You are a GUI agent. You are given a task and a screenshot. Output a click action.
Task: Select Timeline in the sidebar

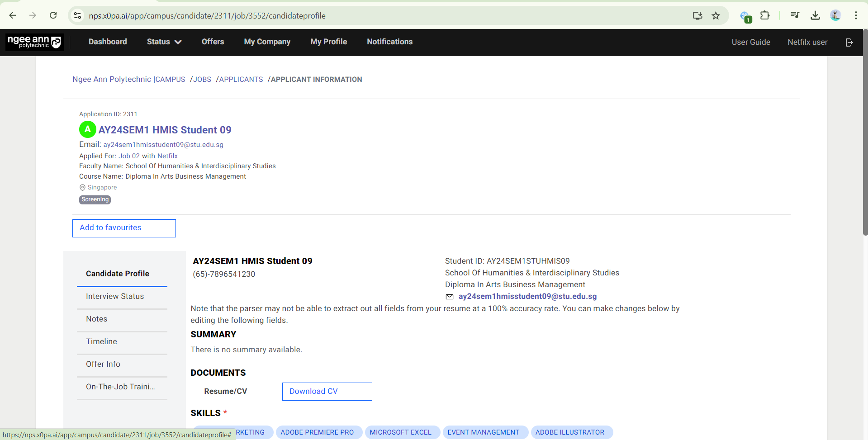(101, 341)
